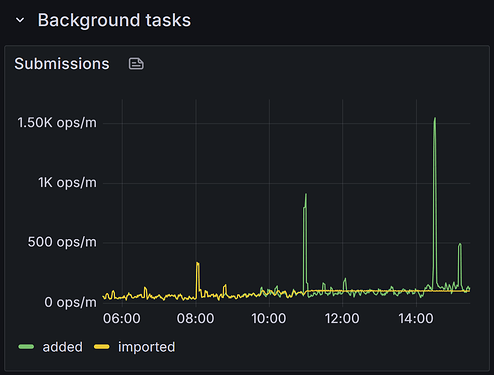This screenshot has height=375, width=494.
Task: Click the 0 ops/m axis label
Action: point(70,302)
